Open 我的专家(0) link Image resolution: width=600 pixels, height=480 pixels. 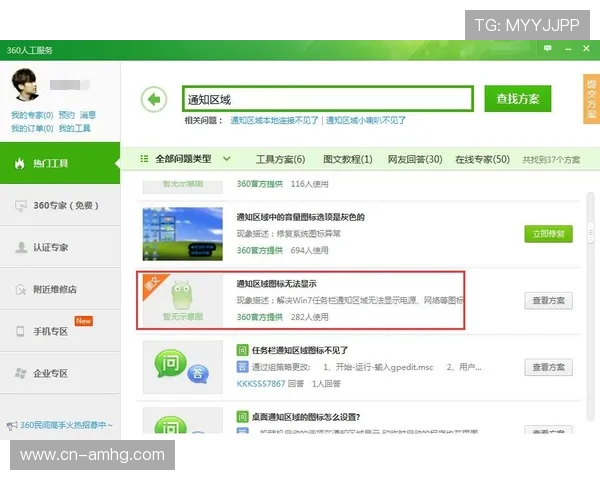coord(32,115)
